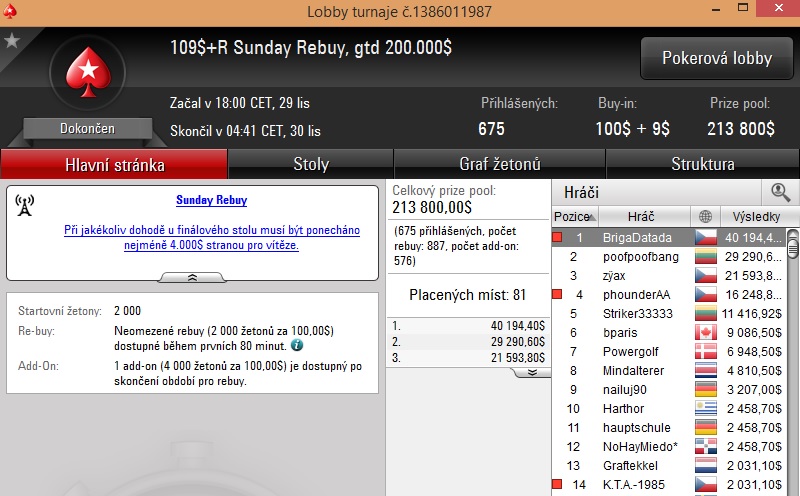Click the favorite star icon
The image size is (800, 496).
(x=11, y=40)
